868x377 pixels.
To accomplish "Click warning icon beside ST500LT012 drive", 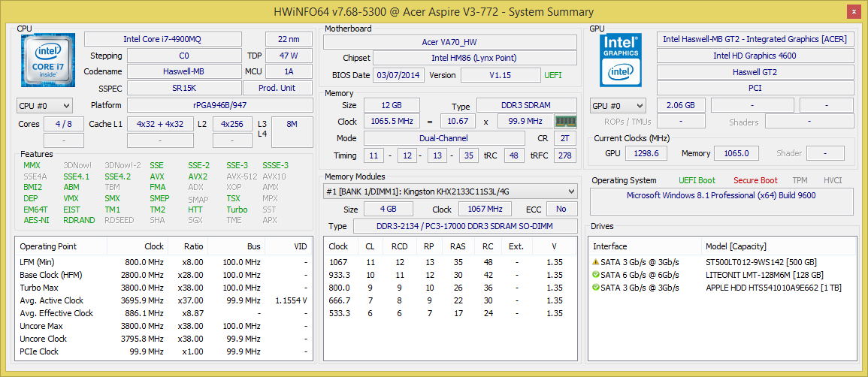I will coord(596,262).
